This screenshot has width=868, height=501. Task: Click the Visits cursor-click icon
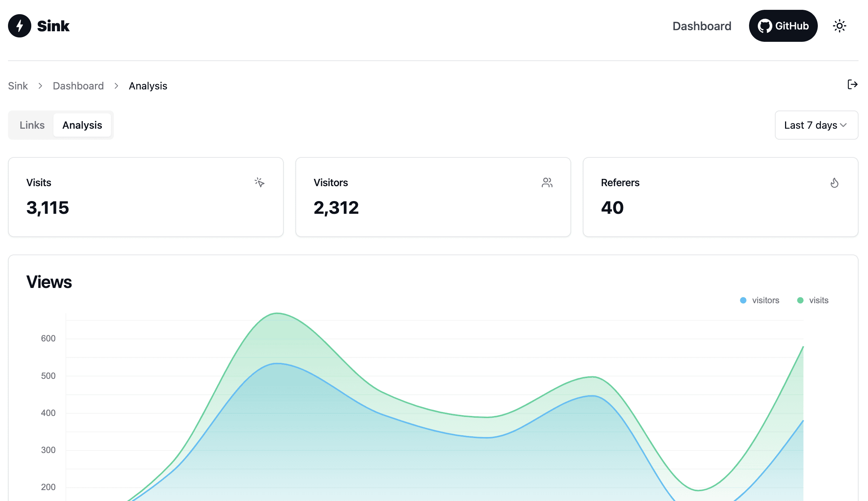(259, 182)
